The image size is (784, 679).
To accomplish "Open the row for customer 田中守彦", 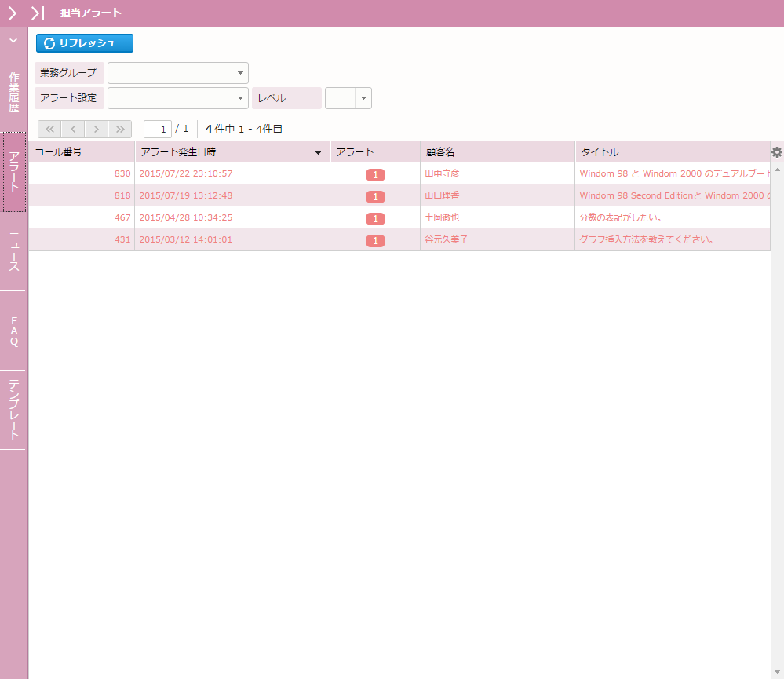I will coord(442,173).
